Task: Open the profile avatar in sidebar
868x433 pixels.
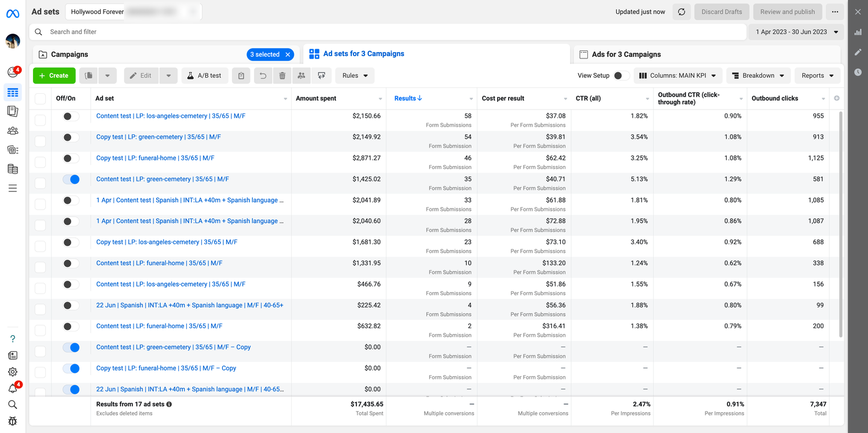Action: point(13,41)
